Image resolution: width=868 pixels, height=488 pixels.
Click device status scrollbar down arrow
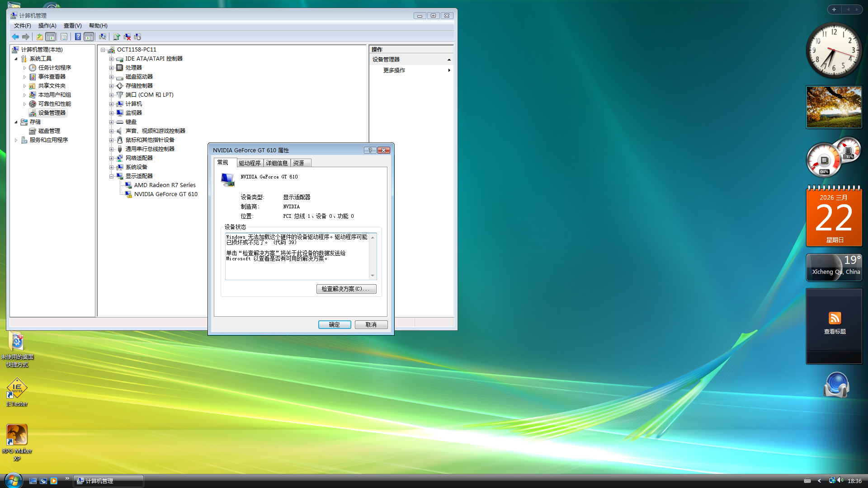click(x=373, y=276)
